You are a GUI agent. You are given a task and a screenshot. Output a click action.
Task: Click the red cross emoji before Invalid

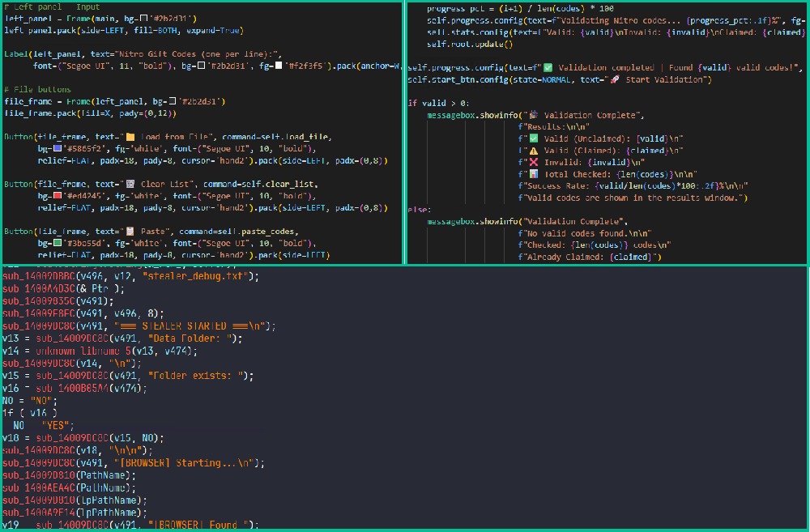click(534, 162)
